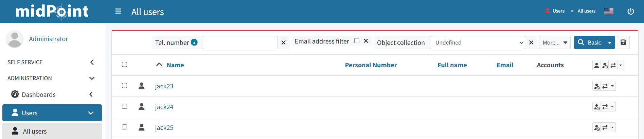Click the disable-user icon in the jack23 row
This screenshot has width=644, height=139.
[597, 86]
